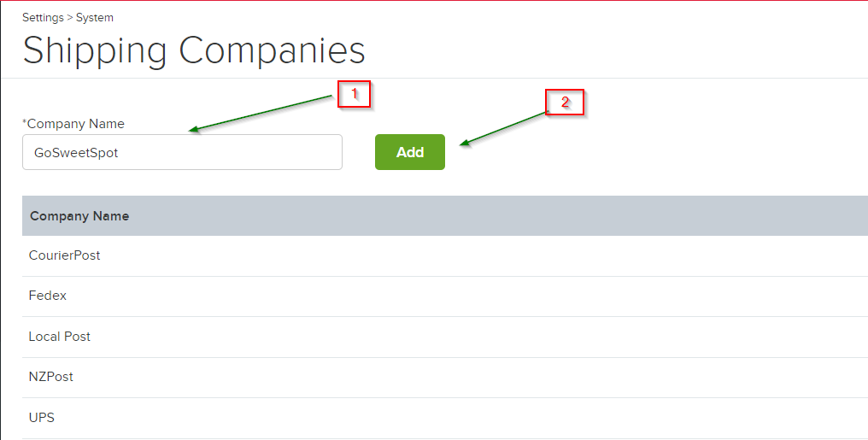Click the required asterisk before Company Name

coord(25,123)
